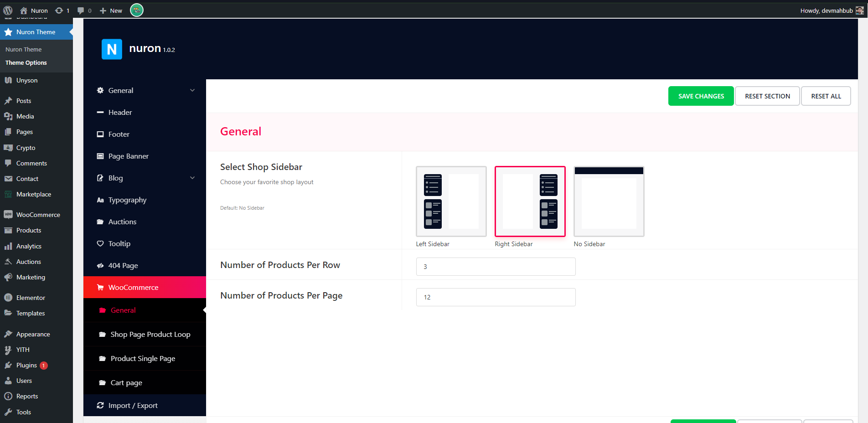The width and height of the screenshot is (868, 423).
Task: Open Shop Page Product Loop submenu
Action: point(145,334)
